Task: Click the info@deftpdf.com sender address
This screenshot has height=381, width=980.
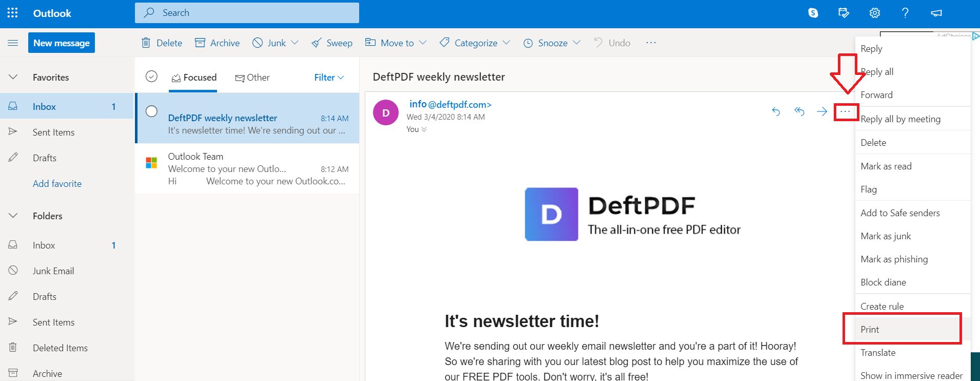Action: pos(450,105)
